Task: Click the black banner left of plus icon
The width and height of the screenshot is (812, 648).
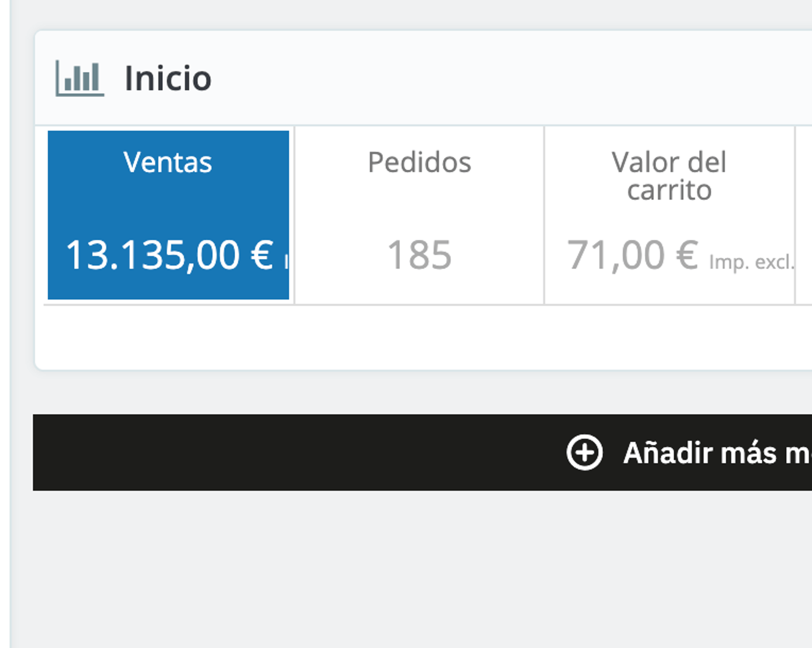Action: [296, 453]
